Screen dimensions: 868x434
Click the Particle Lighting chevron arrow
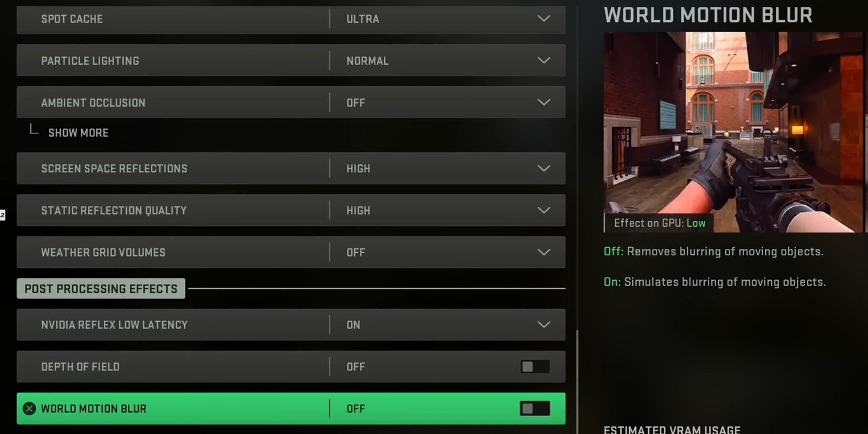[544, 60]
